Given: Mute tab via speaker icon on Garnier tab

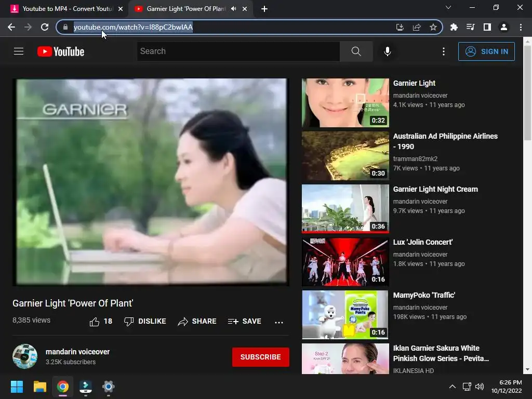Looking at the screenshot, I should coord(233,9).
